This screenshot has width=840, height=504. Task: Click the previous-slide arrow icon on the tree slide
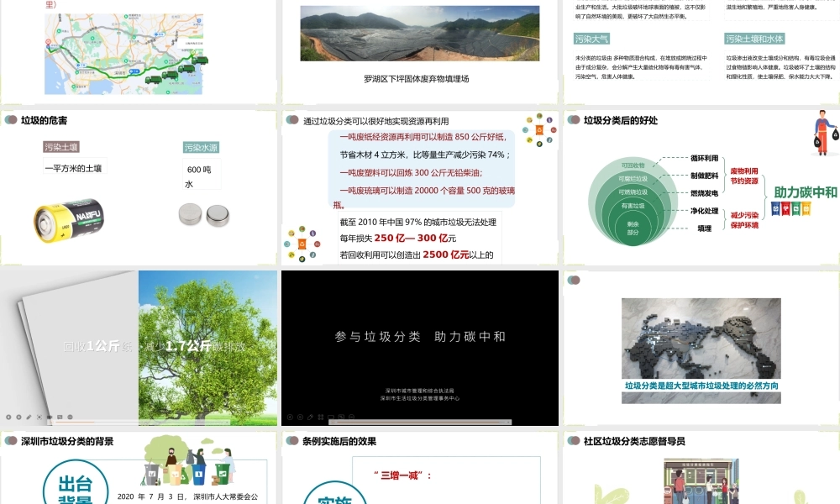8,417
